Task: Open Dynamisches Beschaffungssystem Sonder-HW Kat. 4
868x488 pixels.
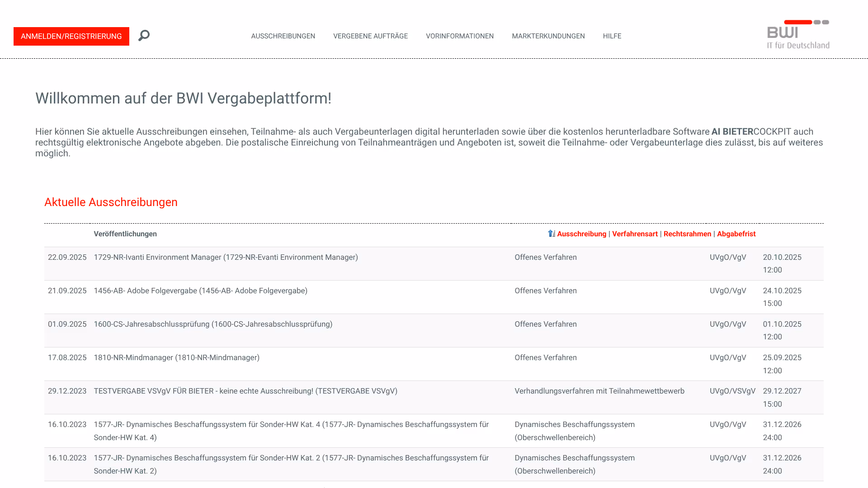Action: click(x=291, y=425)
